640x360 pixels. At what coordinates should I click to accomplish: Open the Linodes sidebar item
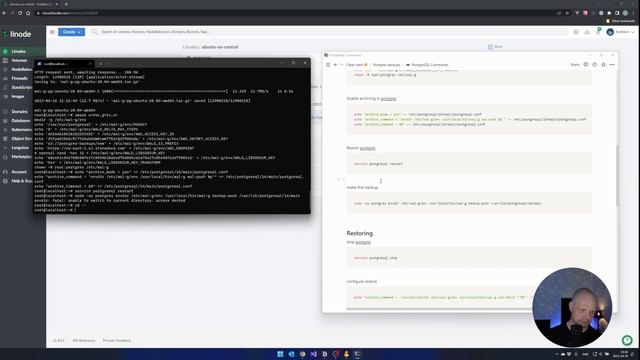point(18,51)
